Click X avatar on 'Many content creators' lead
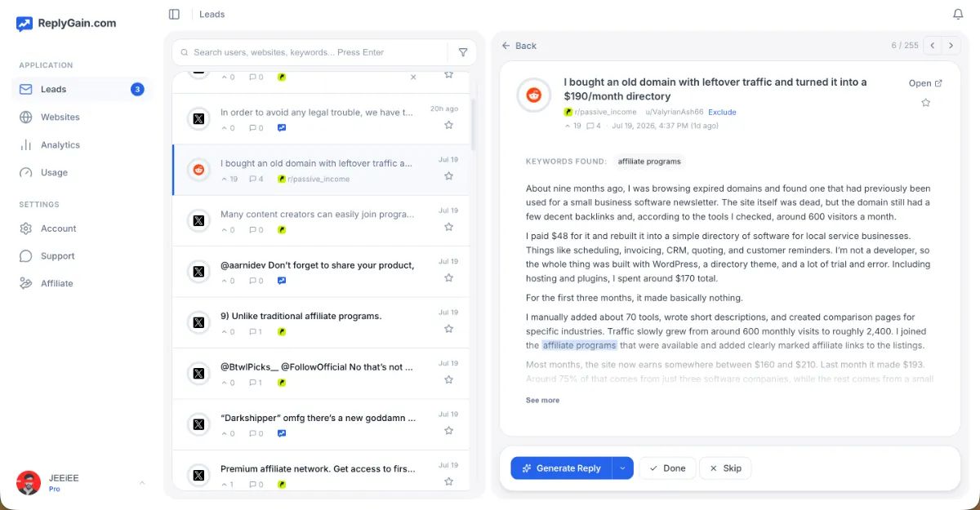Viewport: 980px width, 510px height. [x=198, y=221]
